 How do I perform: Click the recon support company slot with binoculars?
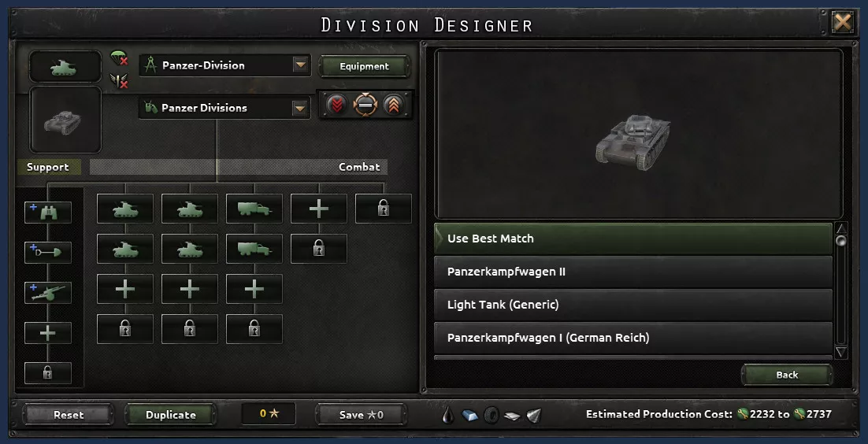point(47,213)
